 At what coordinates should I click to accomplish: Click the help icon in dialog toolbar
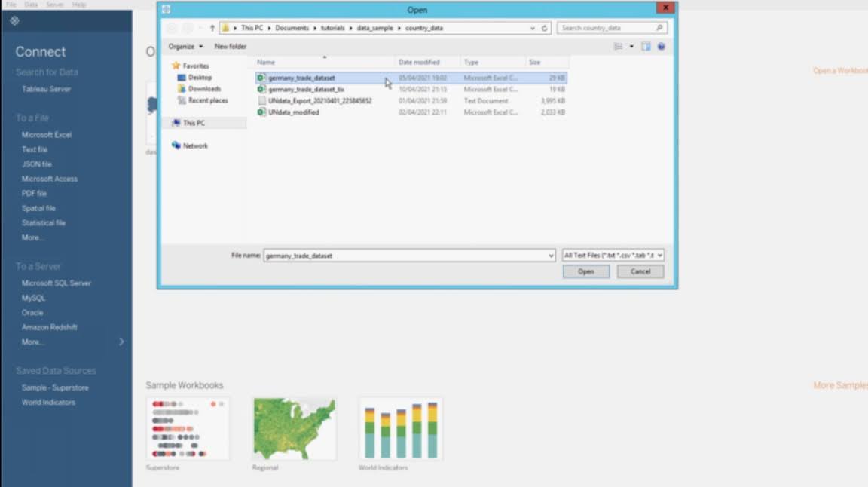click(x=661, y=47)
